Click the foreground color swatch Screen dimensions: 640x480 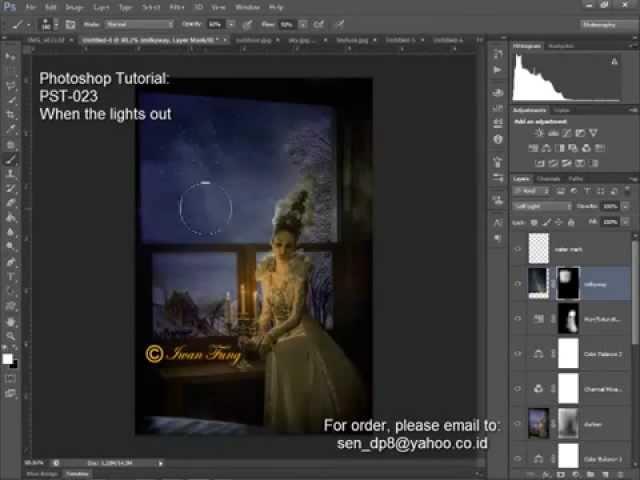pos(7,359)
